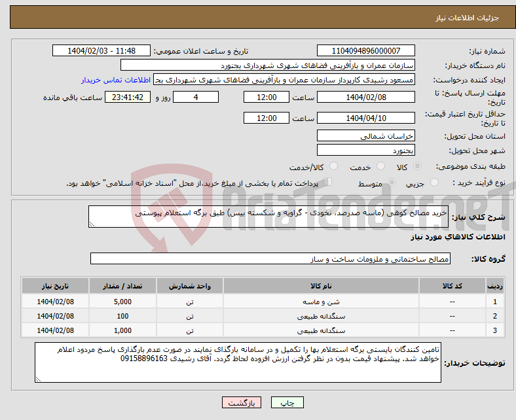Click the resize handle of توضیحات خریدار box

pos(38,379)
